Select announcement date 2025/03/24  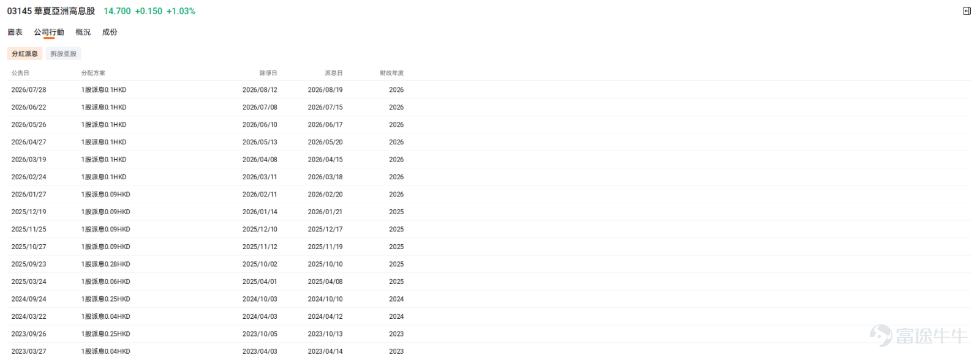click(x=29, y=282)
